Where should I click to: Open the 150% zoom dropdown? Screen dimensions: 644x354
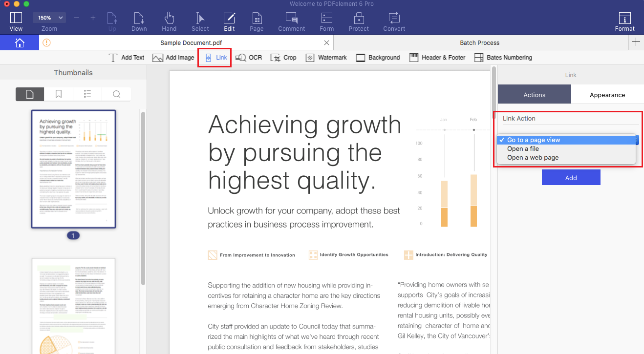(x=49, y=18)
